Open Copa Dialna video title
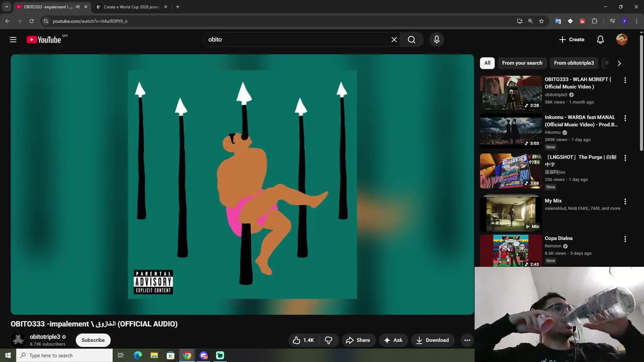This screenshot has height=362, width=644. (558, 238)
